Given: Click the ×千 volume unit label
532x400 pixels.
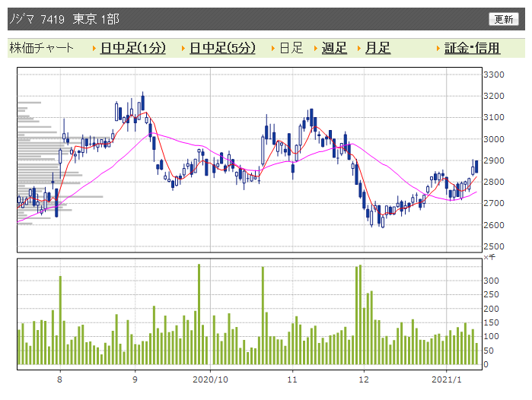Looking at the screenshot, I should pos(489,257).
